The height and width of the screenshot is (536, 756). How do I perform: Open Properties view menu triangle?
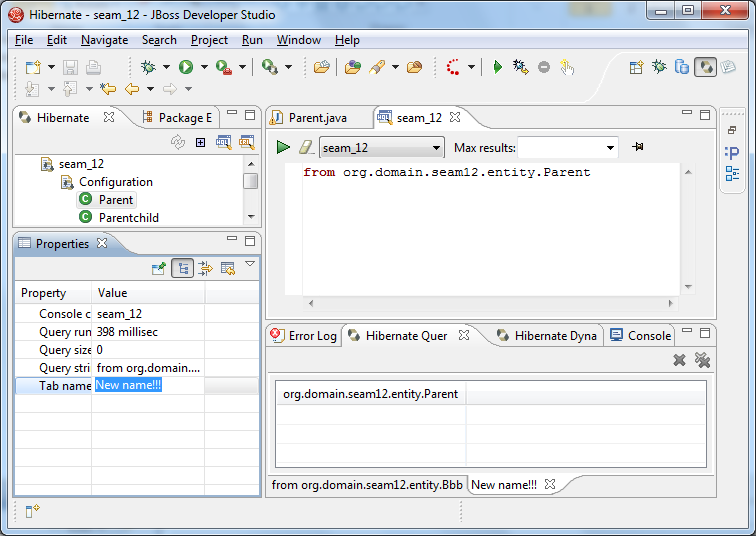(250, 264)
